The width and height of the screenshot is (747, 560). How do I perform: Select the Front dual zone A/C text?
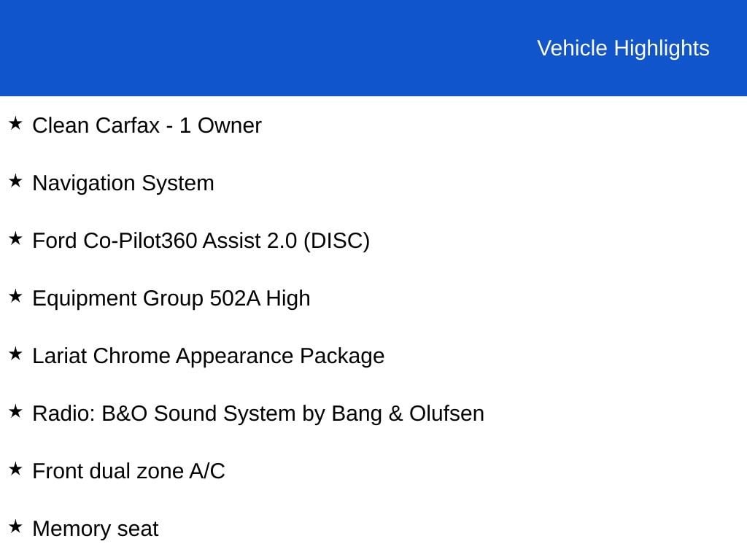pos(128,471)
